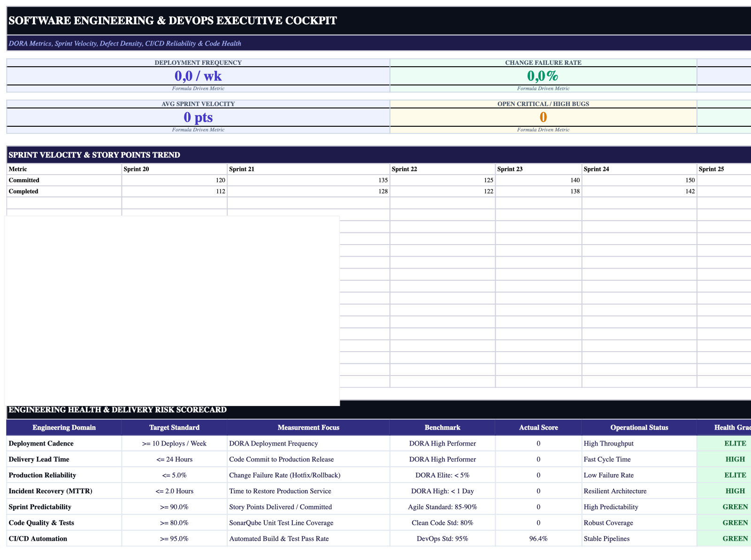Select the ">= 80.0%" target for Code Quality
The height and width of the screenshot is (560, 751).
174,523
